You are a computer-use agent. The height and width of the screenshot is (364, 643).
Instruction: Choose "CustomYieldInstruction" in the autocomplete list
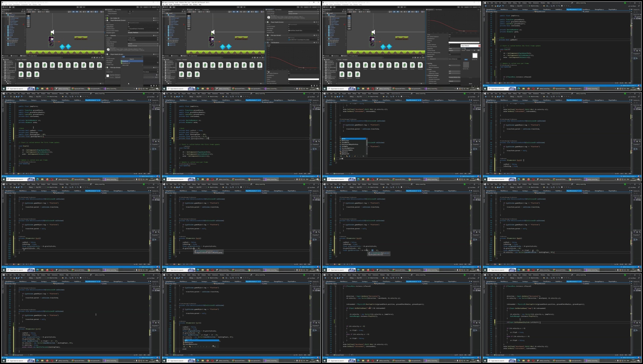(x=191, y=344)
